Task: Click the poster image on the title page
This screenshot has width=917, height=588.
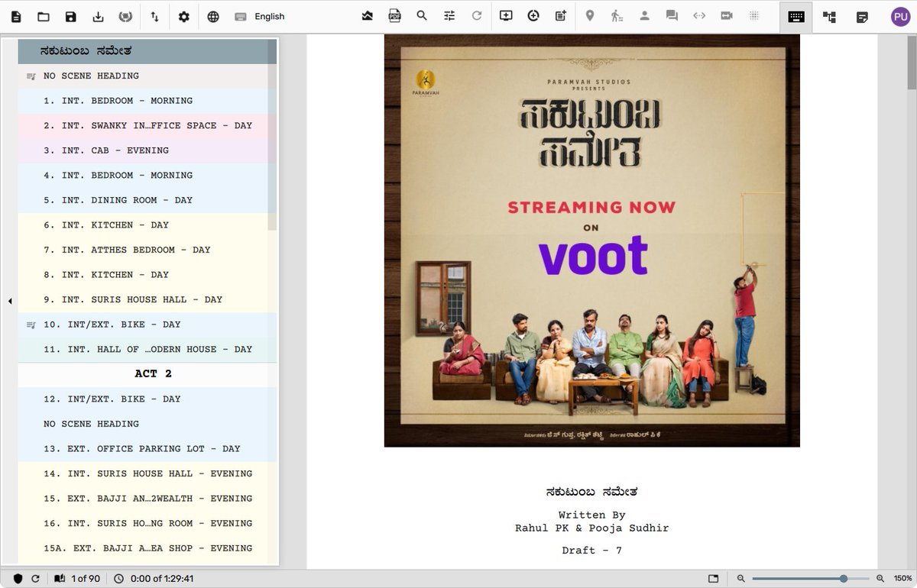Action: point(591,240)
